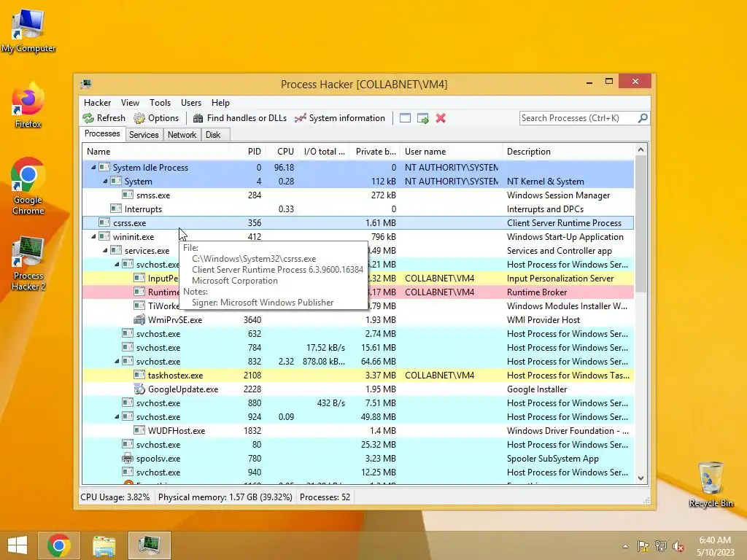
Task: Open the Tools menu
Action: click(x=160, y=102)
